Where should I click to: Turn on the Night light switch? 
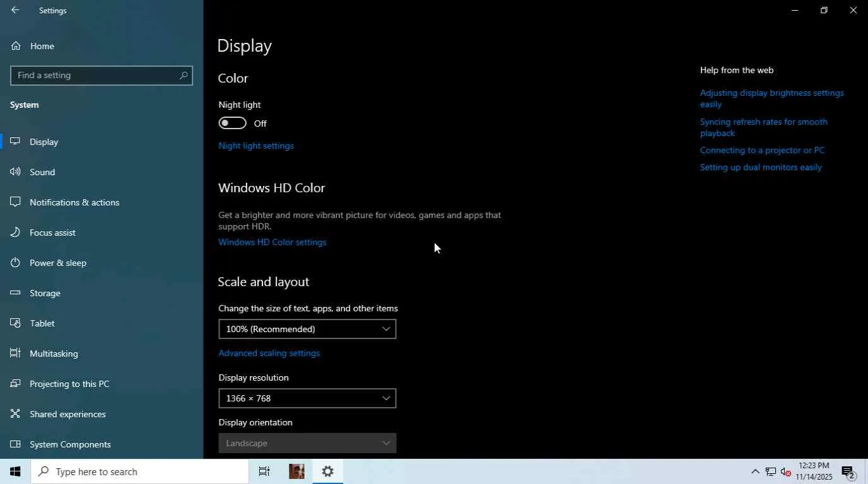(232, 123)
